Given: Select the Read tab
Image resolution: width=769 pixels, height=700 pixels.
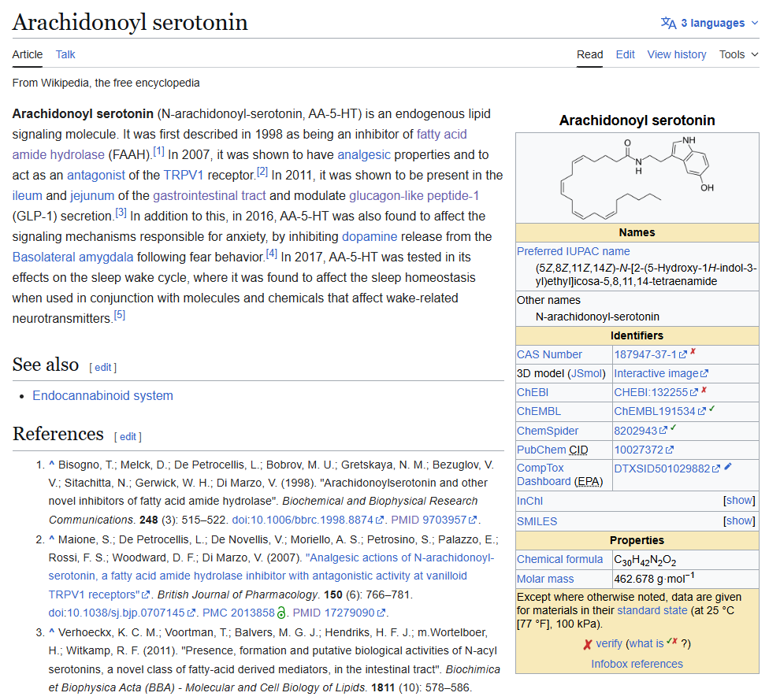Looking at the screenshot, I should pyautogui.click(x=589, y=54).
